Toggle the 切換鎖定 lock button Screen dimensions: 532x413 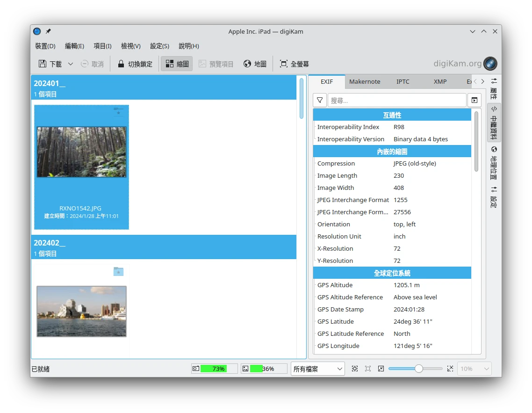pyautogui.click(x=135, y=64)
